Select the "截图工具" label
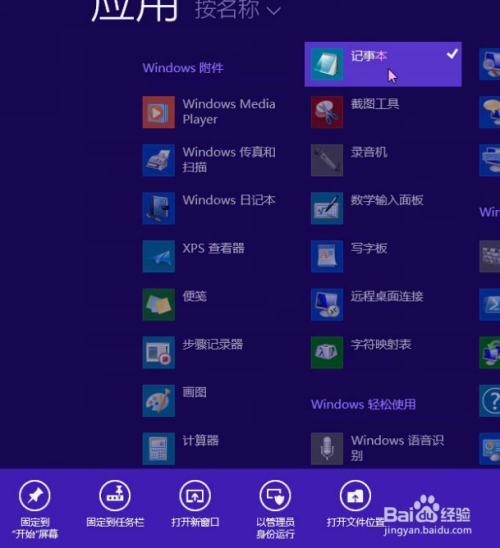The image size is (500, 548). tap(375, 104)
